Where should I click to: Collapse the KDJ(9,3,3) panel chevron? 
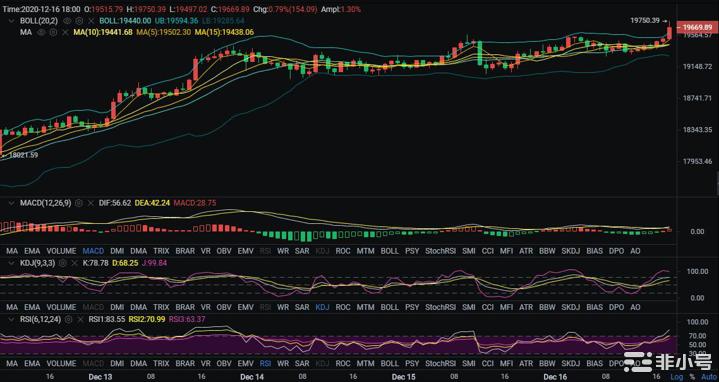click(x=11, y=263)
